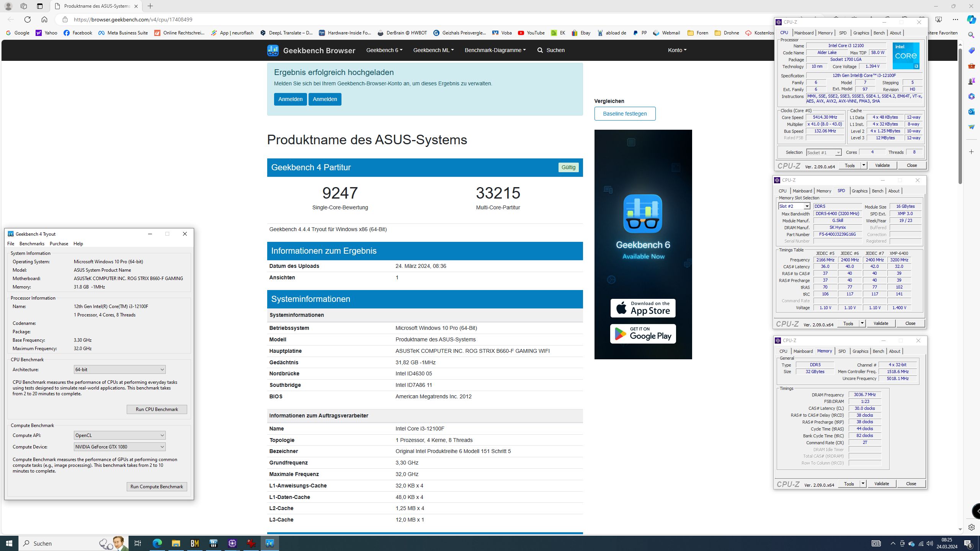Click the Gültig badge
Image resolution: width=980 pixels, height=551 pixels.
pyautogui.click(x=568, y=167)
